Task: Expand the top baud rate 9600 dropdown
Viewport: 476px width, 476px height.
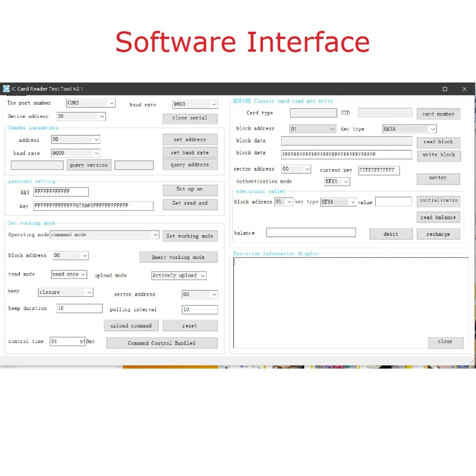Action: point(214,104)
